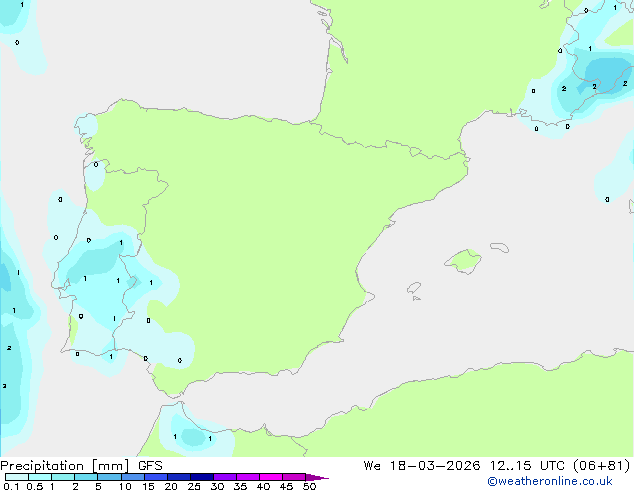Select the 0.5–1 mm legend swatch

[40, 477]
